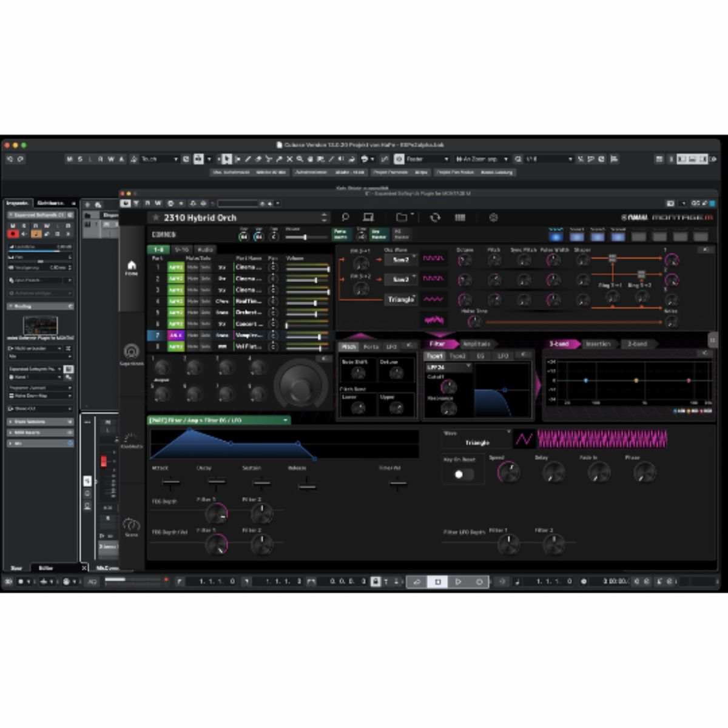This screenshot has height=728, width=728.
Task: Adjust the part 6 volume slider
Action: tap(308, 325)
